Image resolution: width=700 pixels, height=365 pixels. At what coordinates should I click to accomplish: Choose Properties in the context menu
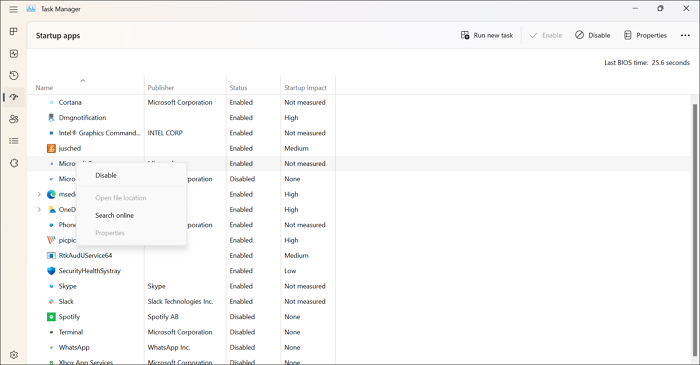pyautogui.click(x=131, y=233)
